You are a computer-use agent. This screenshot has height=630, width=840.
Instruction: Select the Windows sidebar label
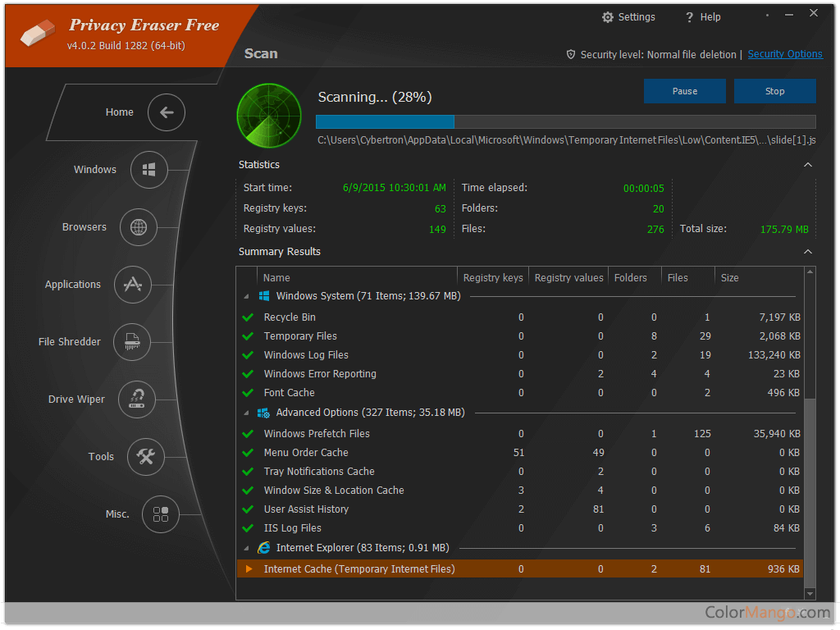pos(95,169)
